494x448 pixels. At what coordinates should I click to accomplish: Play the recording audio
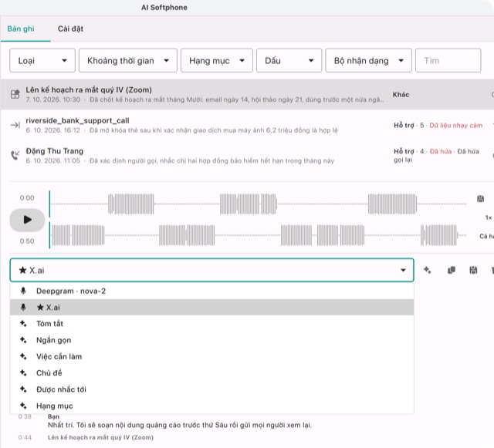(27, 220)
